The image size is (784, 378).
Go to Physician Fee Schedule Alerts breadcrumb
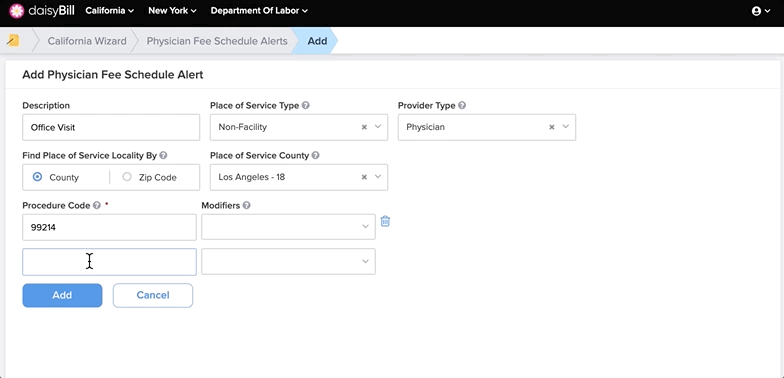217,41
